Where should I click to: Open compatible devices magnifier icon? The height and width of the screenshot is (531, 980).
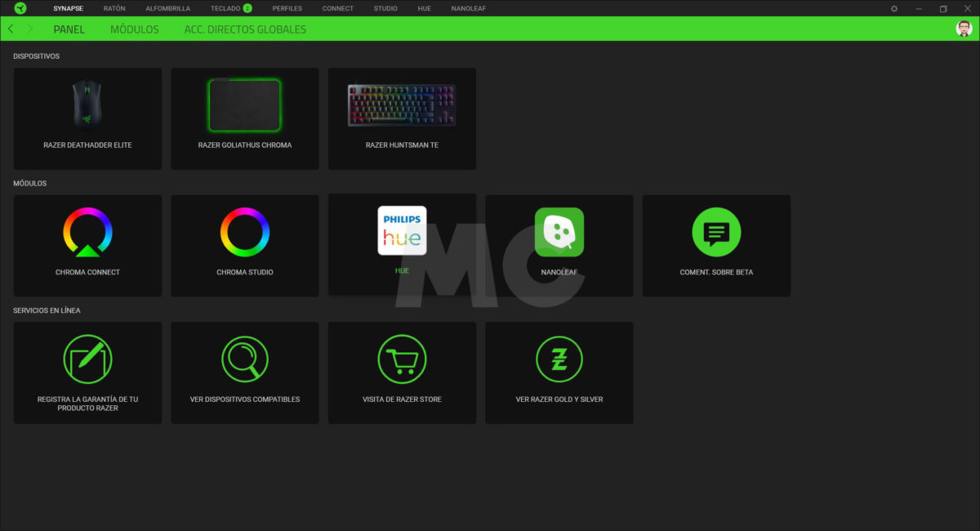(x=244, y=359)
